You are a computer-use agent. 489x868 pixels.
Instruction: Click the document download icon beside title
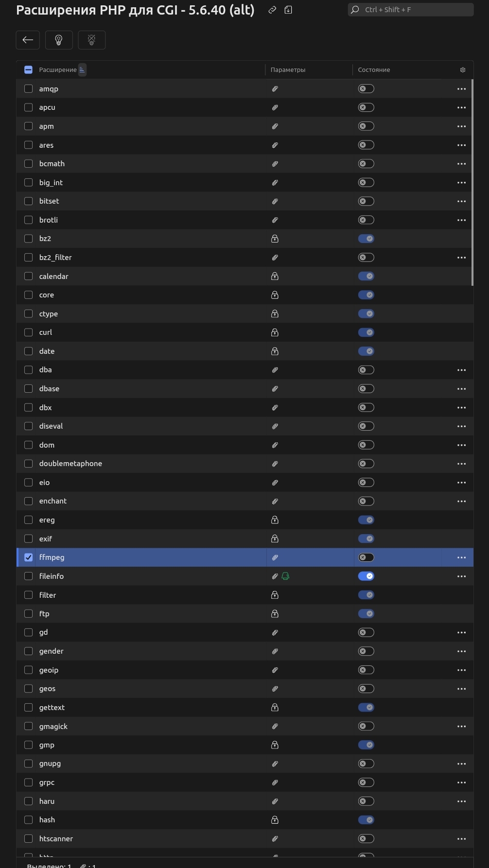coord(288,10)
